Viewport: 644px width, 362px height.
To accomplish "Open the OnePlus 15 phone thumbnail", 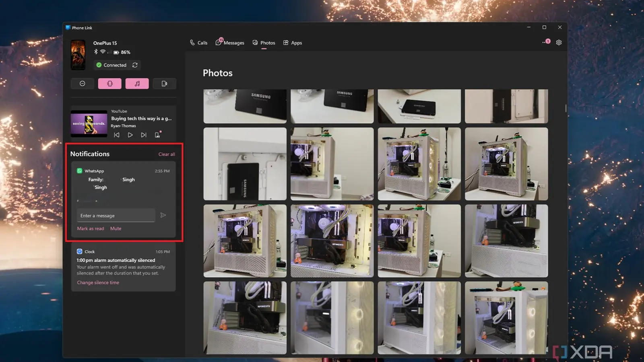I will pyautogui.click(x=78, y=55).
